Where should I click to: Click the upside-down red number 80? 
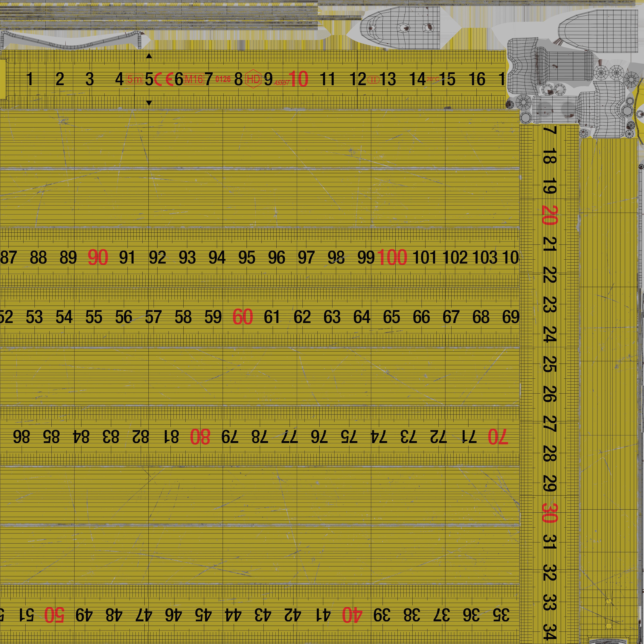click(x=200, y=437)
